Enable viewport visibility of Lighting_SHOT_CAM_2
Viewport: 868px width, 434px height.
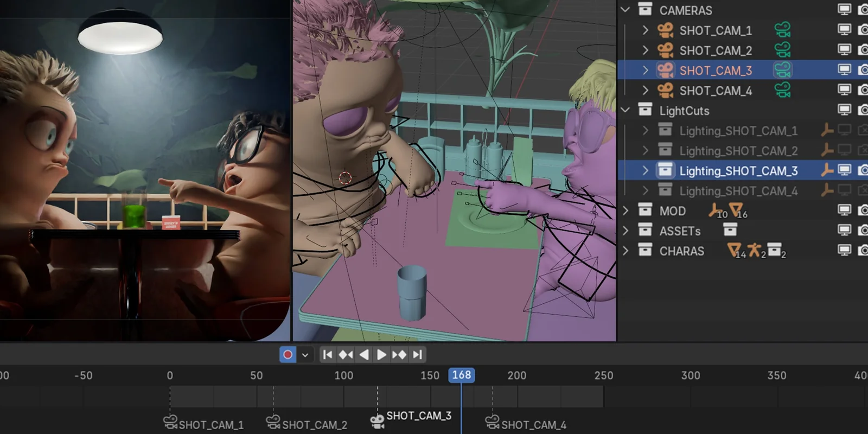pos(844,150)
